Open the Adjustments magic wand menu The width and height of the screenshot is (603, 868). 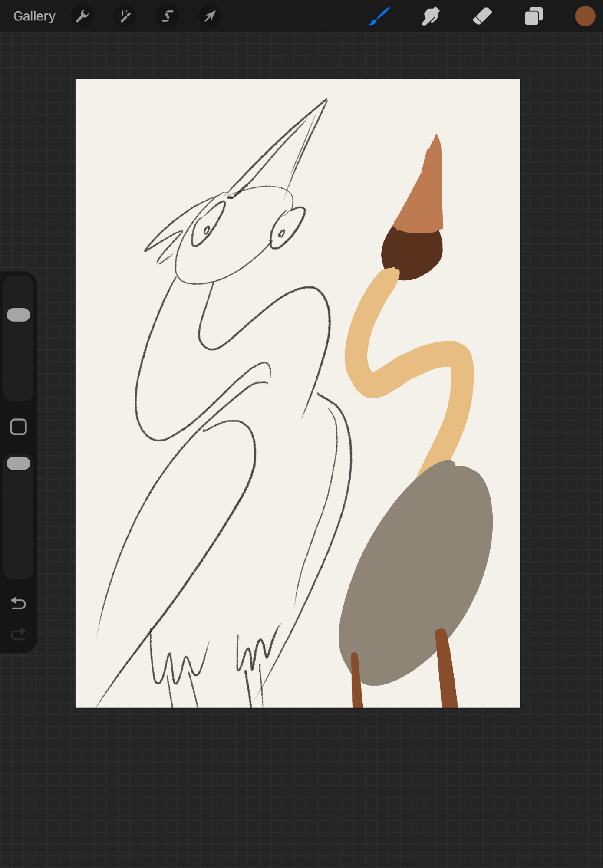pos(125,16)
